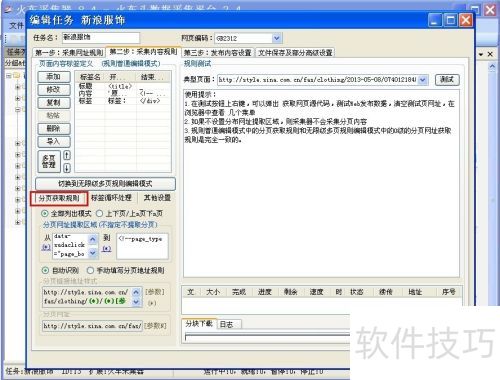Click down arrow of the paging address format box
This screenshot has height=380, width=500.
point(136,302)
